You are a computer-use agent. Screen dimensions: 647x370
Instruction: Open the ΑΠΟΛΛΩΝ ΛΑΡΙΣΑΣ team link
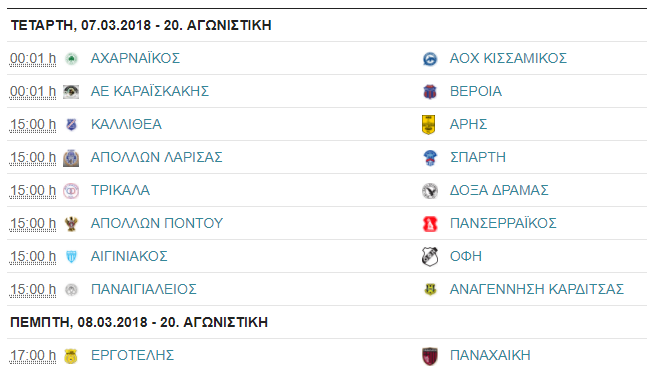click(156, 157)
